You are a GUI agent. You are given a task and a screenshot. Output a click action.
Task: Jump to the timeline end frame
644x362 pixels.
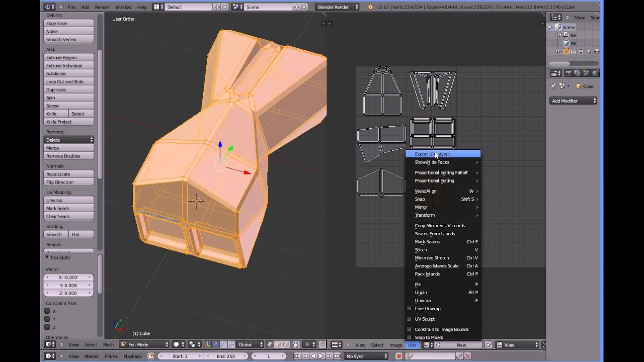coord(337,356)
